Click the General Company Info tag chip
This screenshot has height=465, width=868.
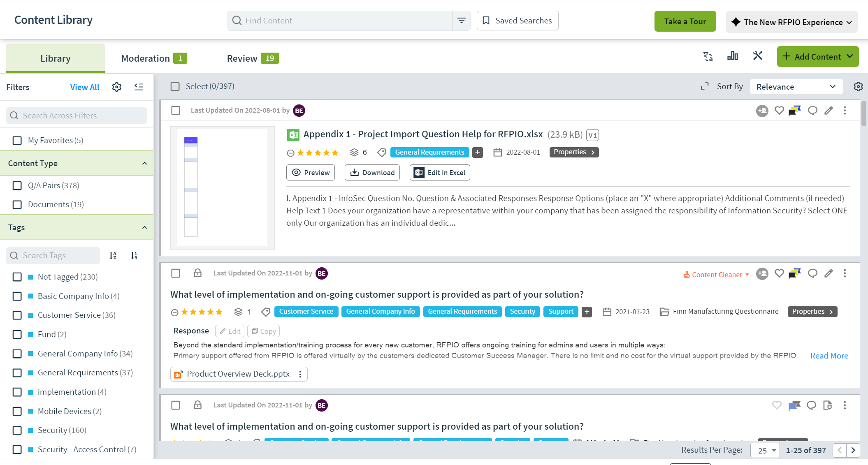(x=381, y=312)
